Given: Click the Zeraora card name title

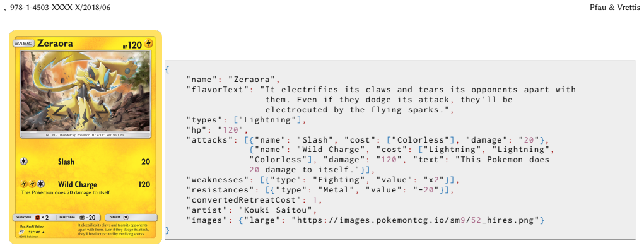Looking at the screenshot, I should tap(55, 43).
